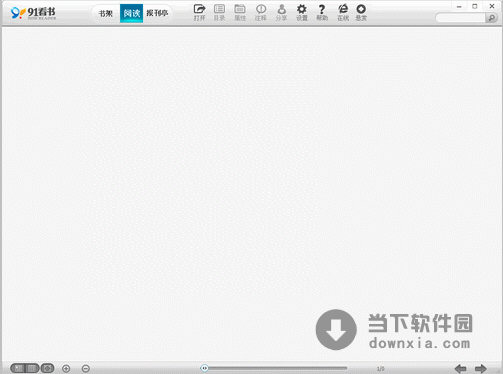Screen dimensions: 503x374
Task: Select the third view mode button
Action: pyautogui.click(x=47, y=368)
